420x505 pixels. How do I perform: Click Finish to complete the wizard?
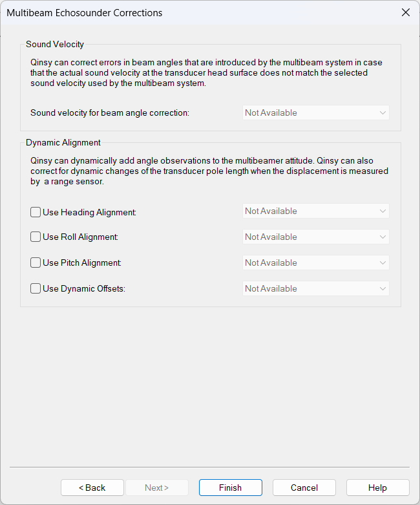(231, 488)
